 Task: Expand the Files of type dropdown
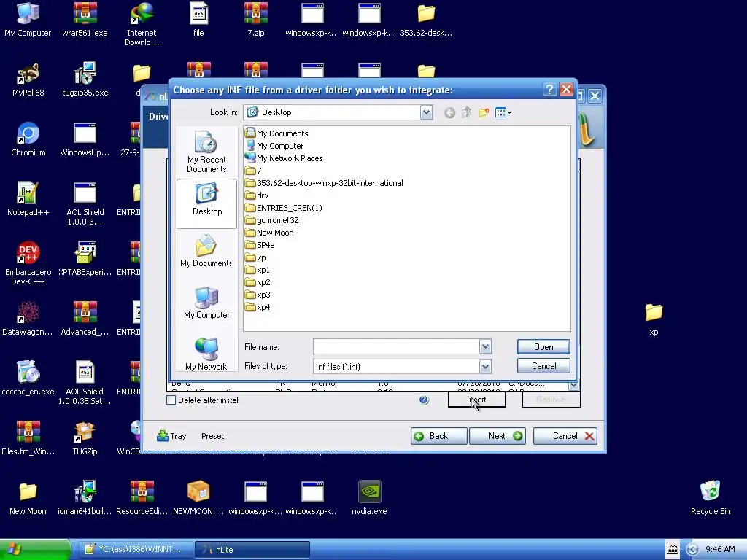click(485, 366)
